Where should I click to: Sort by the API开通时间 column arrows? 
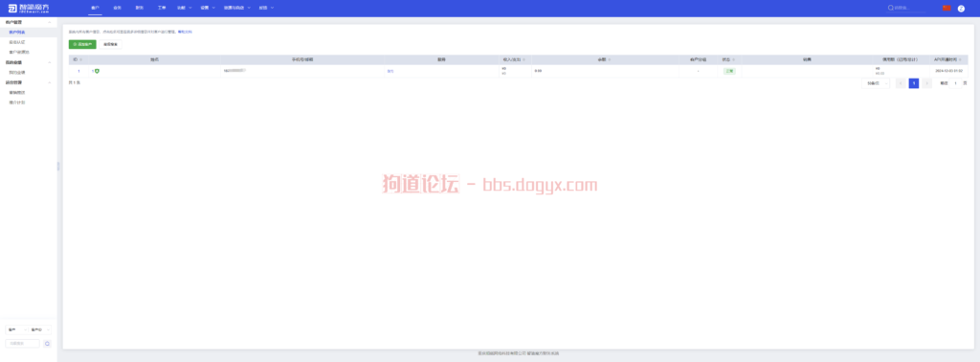tap(960, 59)
